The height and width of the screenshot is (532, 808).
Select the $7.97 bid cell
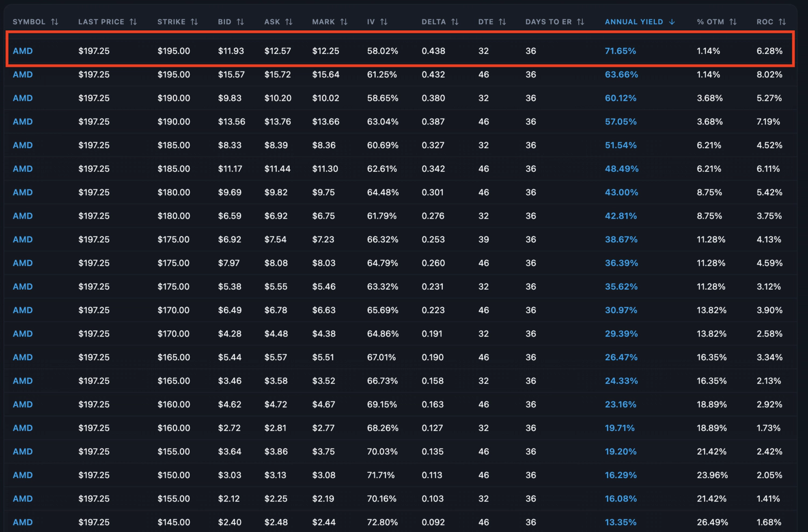pyautogui.click(x=228, y=263)
